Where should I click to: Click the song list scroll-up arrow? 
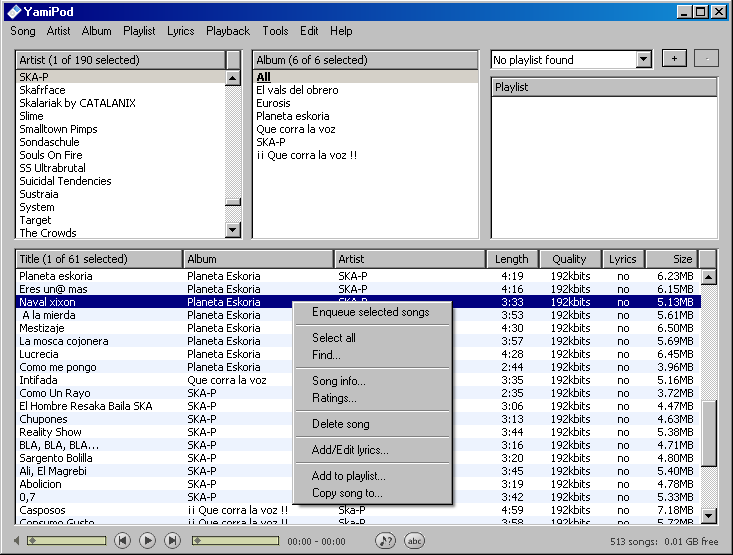point(708,277)
